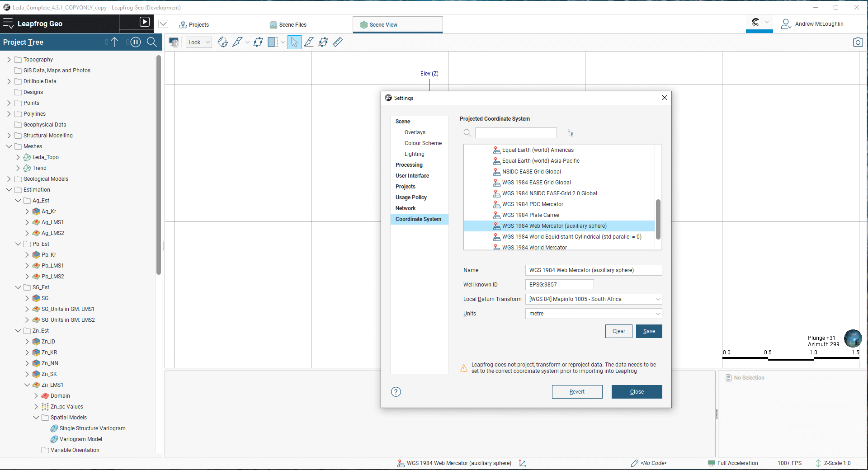Collapse the Zn_LMS1 estimator

(27, 385)
